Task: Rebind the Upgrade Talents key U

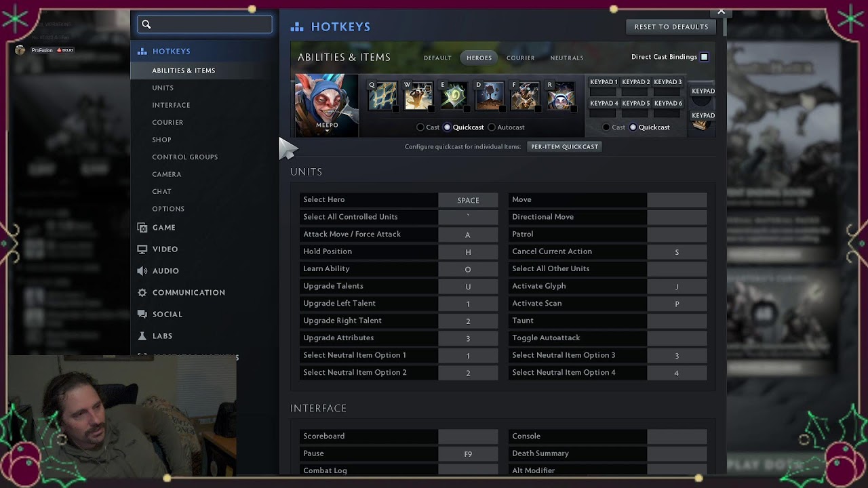Action: [x=468, y=286]
